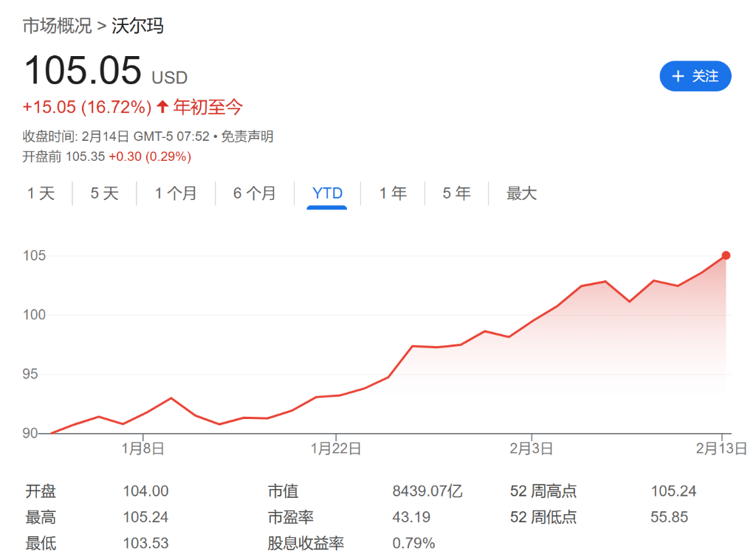756x554 pixels.
Task: Select the 1天 time range
Action: (41, 193)
